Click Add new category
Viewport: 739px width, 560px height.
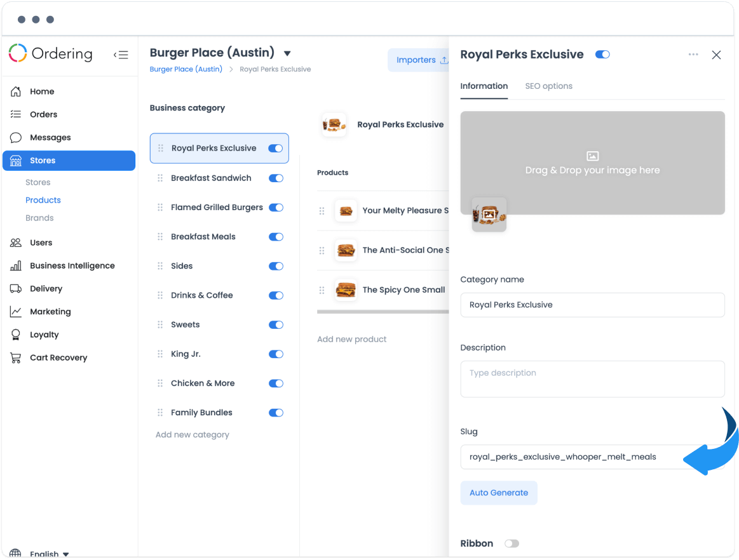193,435
